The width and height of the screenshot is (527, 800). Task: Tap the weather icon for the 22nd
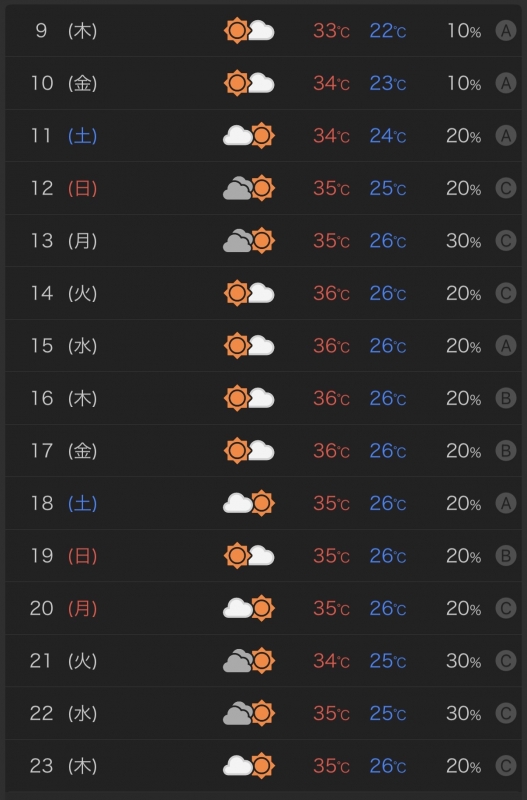coord(249,713)
